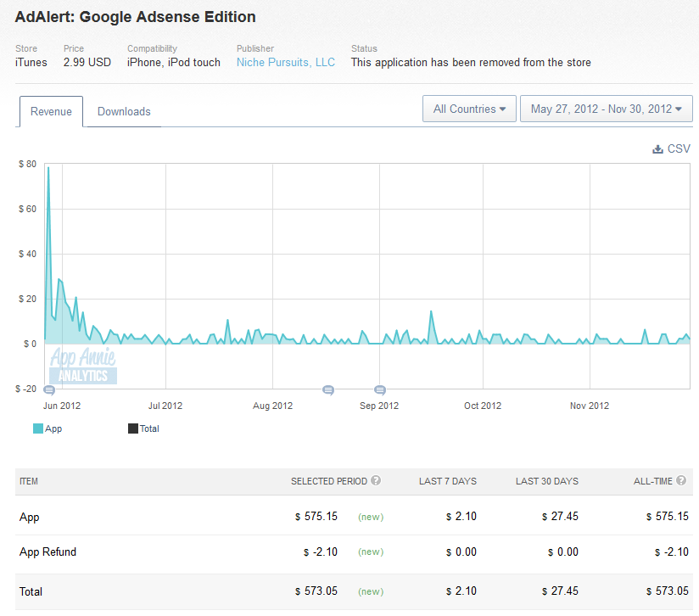Click the $ 575.15 selected period value for App
The image size is (699, 616).
click(x=316, y=517)
